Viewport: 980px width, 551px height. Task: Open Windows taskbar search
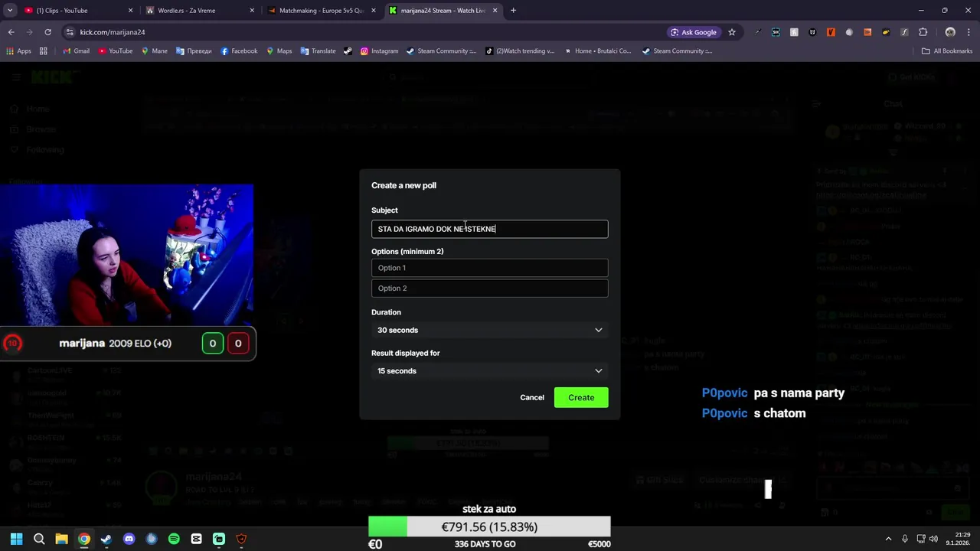pos(39,539)
